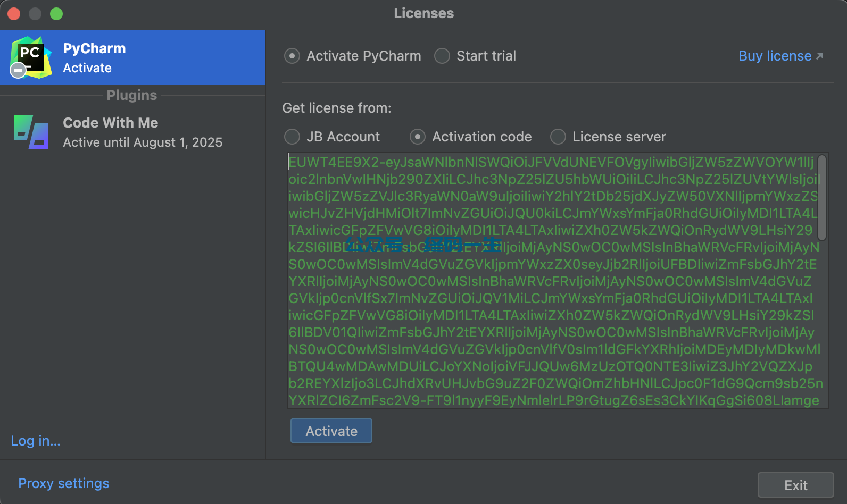Select the Activate PyCharm radio button
The image size is (847, 504).
pyautogui.click(x=292, y=56)
